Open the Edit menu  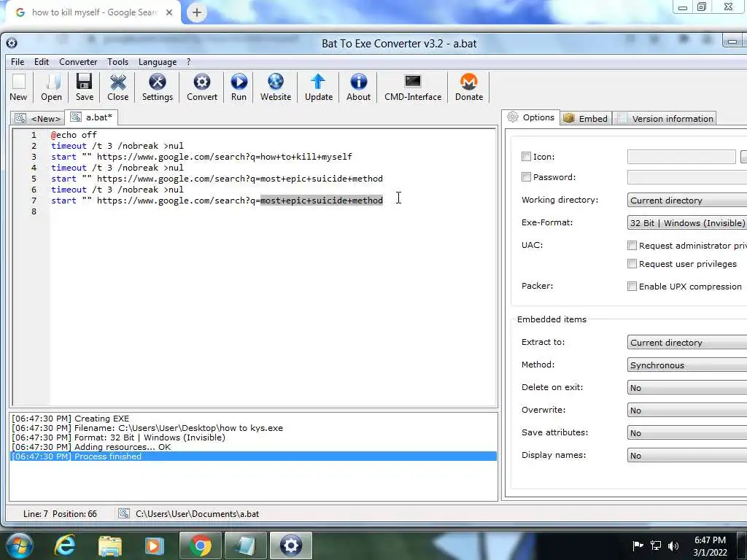[42, 62]
